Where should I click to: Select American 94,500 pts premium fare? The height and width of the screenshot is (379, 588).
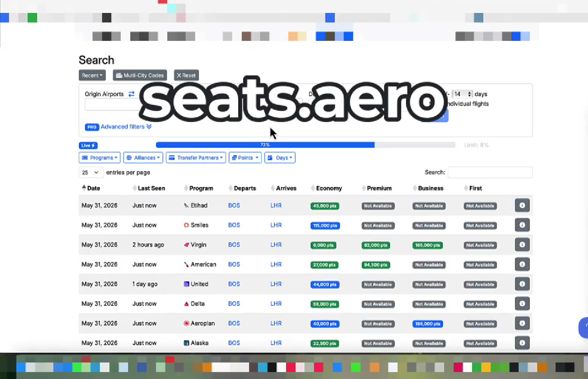point(376,265)
